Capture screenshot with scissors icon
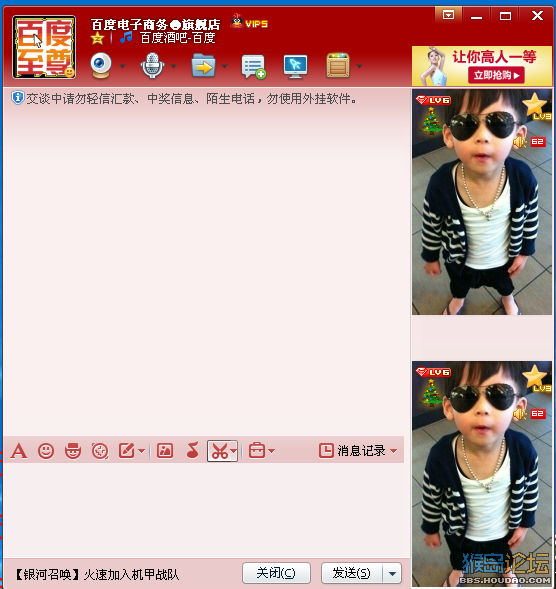 click(220, 451)
